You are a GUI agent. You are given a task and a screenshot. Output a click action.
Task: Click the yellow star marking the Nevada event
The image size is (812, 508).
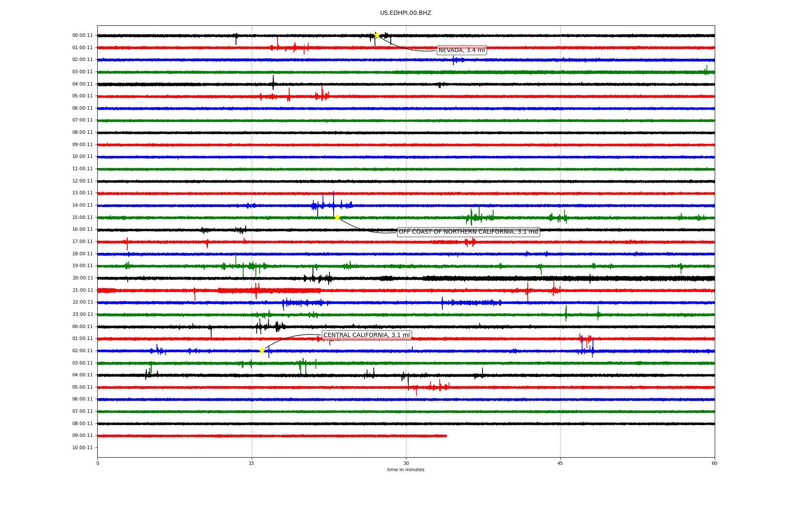377,35
